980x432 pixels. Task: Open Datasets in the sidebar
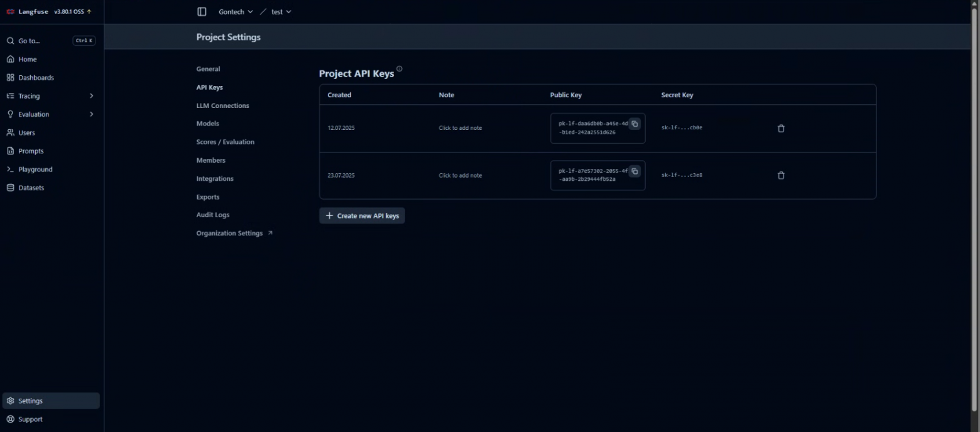[x=52, y=188]
